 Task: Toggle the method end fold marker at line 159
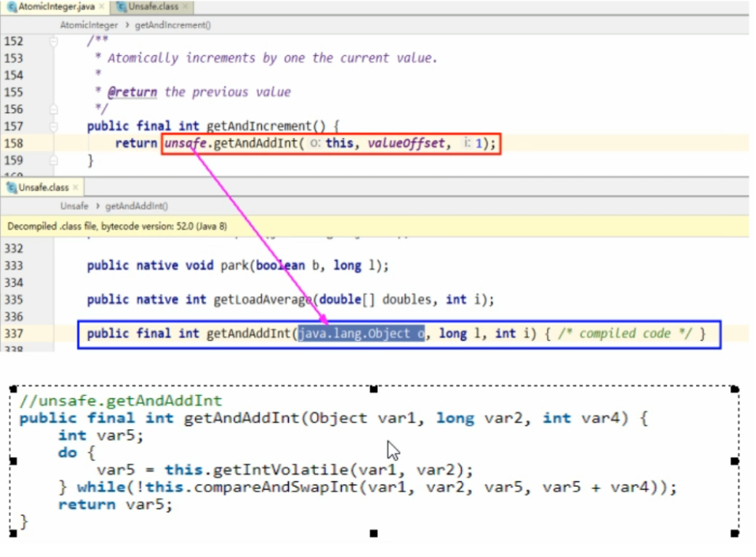54,160
